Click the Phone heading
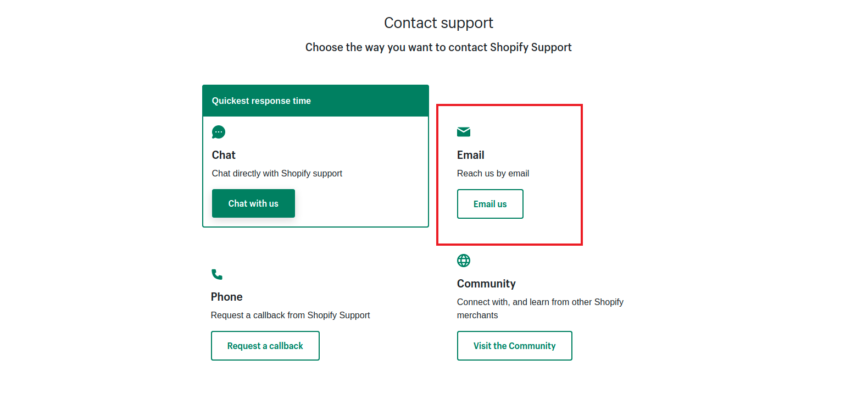 click(x=226, y=297)
